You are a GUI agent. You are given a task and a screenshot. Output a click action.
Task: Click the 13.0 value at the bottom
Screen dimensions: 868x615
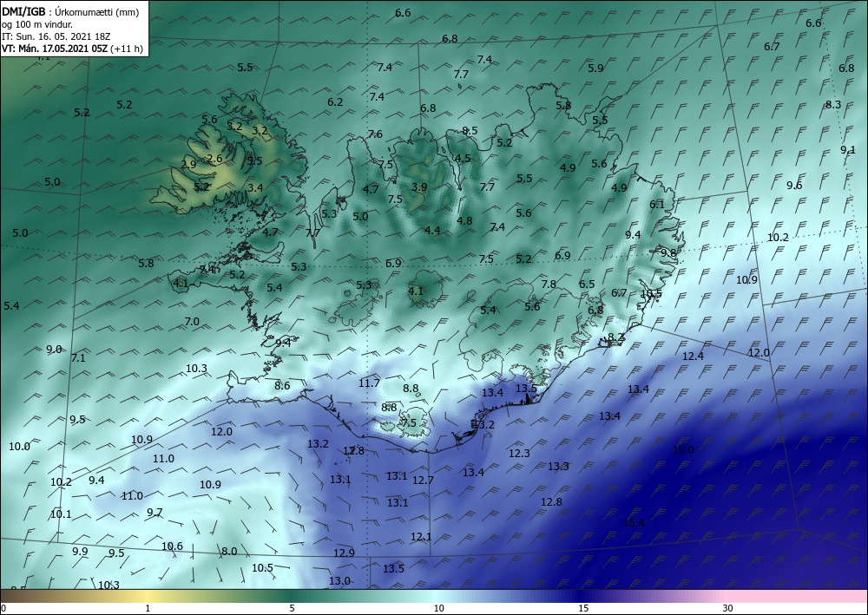(x=339, y=580)
